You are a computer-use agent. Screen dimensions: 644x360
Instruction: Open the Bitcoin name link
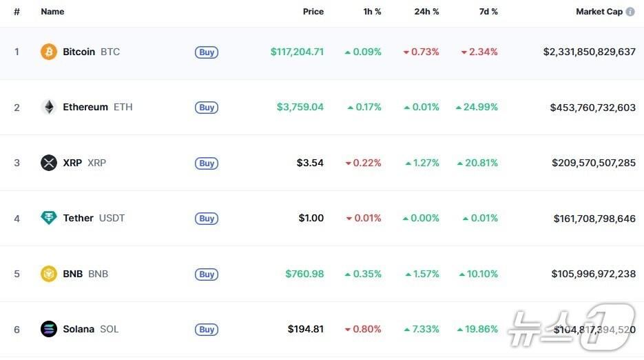click(79, 52)
